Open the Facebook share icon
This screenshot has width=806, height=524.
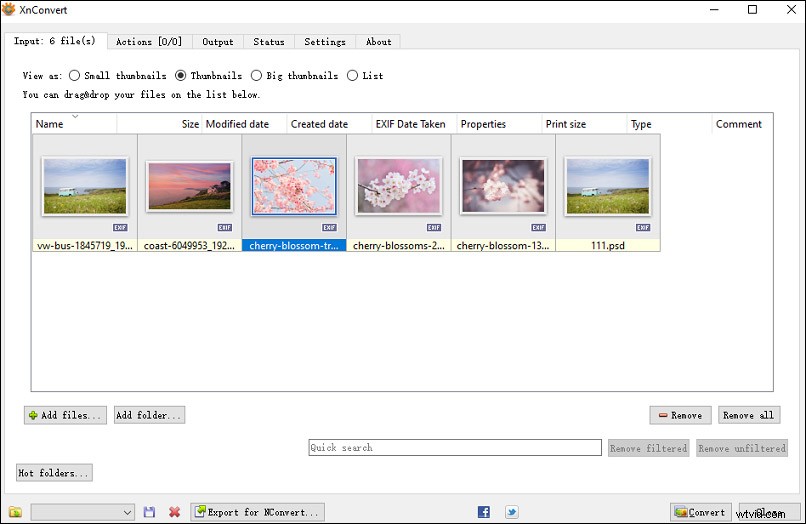click(x=484, y=512)
